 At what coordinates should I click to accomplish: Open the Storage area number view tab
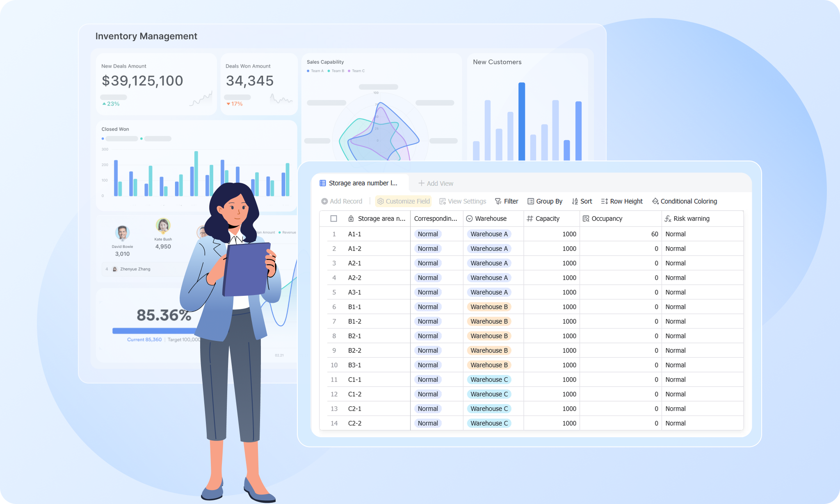click(x=360, y=183)
